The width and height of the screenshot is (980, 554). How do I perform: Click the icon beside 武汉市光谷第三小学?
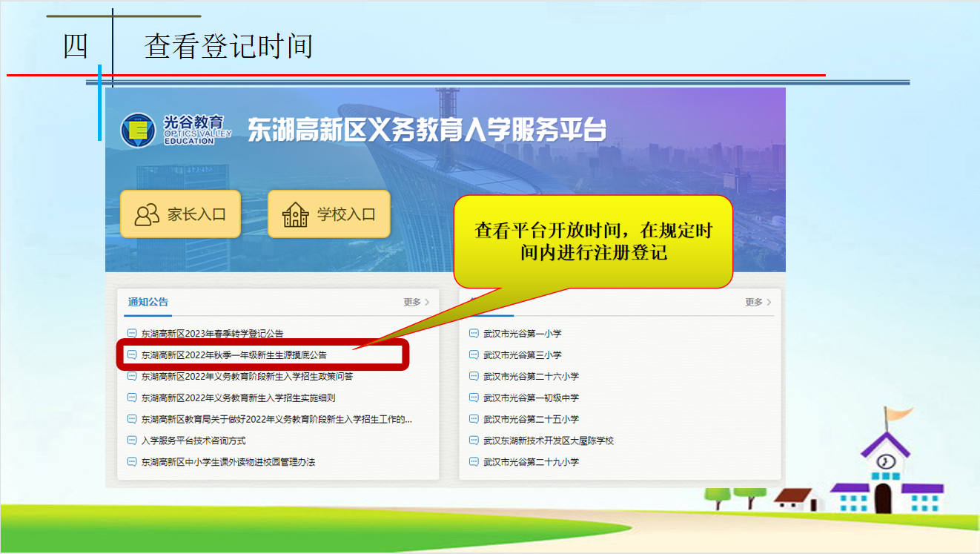(474, 355)
